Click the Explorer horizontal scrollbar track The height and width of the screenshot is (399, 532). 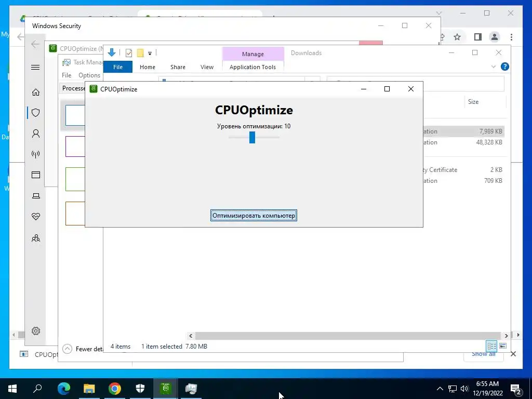pyautogui.click(x=348, y=336)
